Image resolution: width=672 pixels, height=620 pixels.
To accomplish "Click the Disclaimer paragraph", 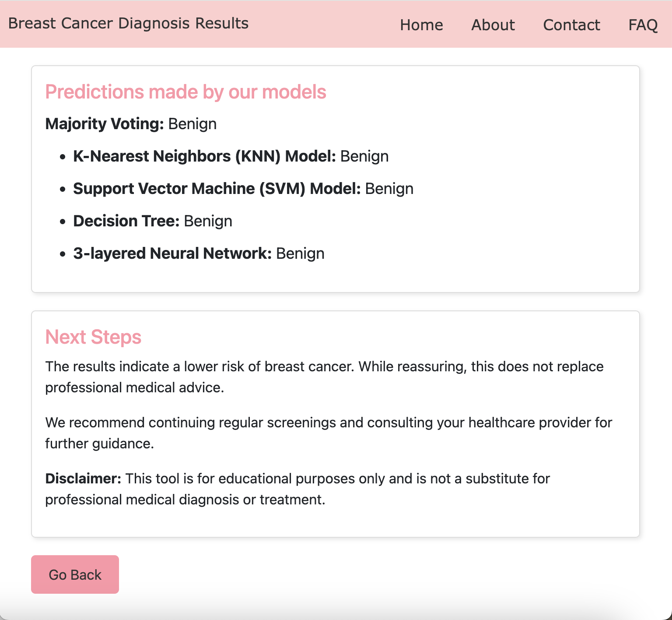I will 297,489.
